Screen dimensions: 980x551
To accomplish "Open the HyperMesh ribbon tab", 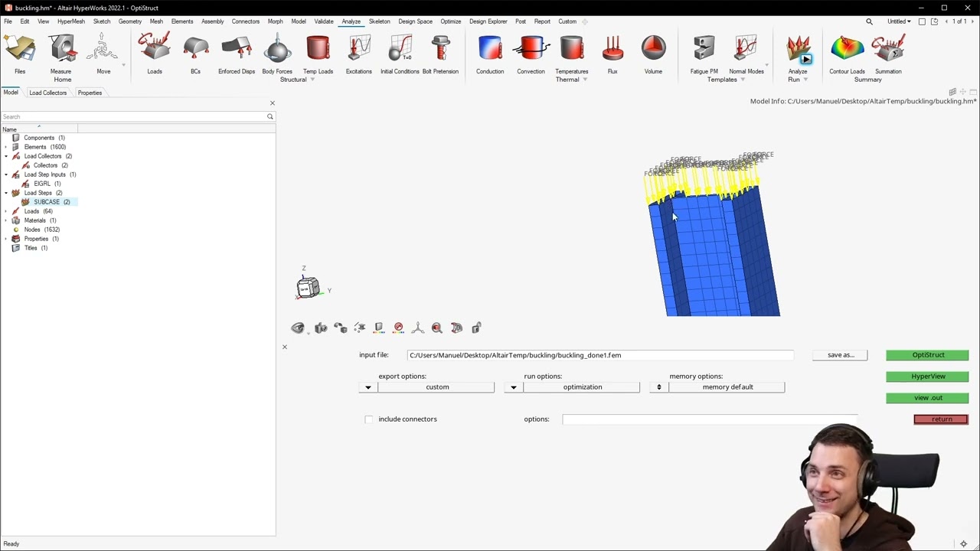I will pos(70,21).
